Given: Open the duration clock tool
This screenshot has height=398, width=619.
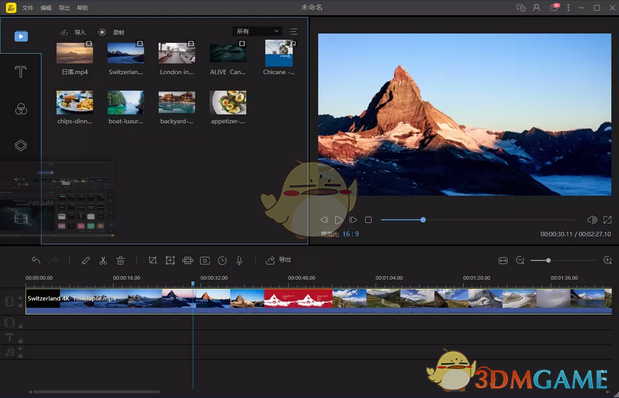Looking at the screenshot, I should (x=222, y=261).
